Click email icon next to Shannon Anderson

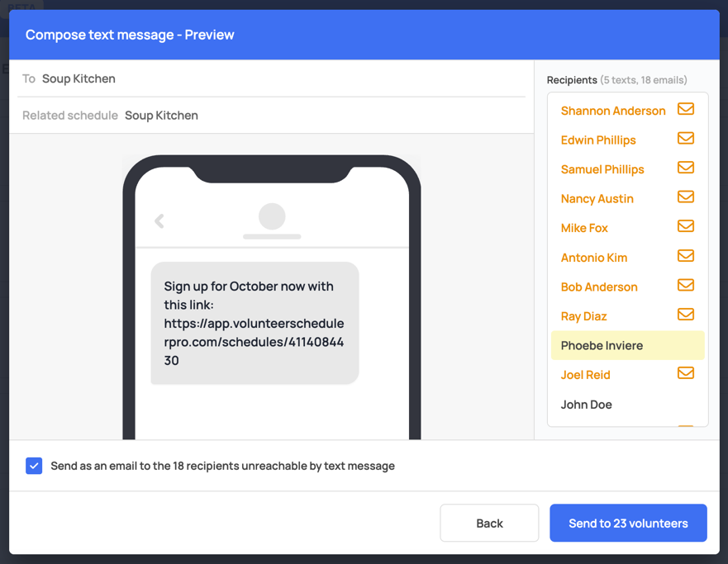pyautogui.click(x=686, y=109)
